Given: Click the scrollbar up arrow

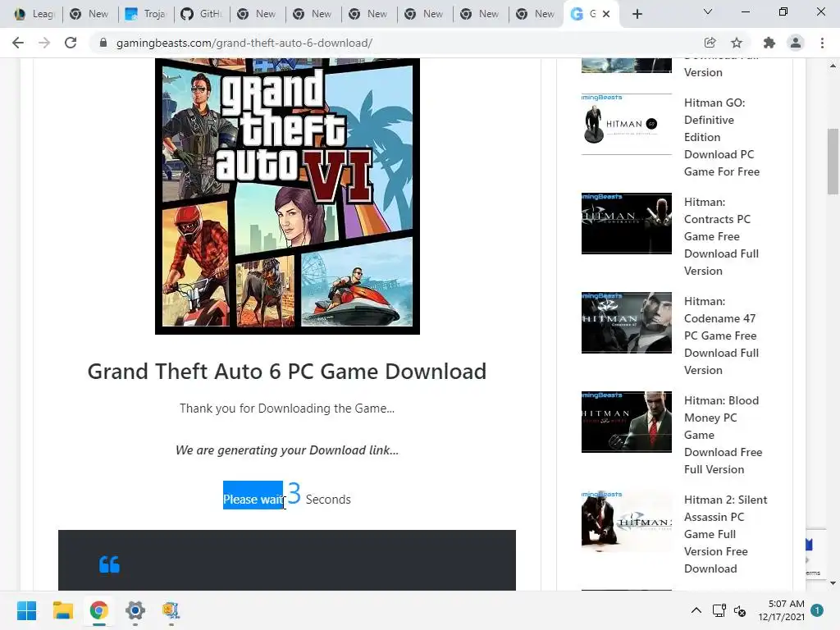Looking at the screenshot, I should tap(833, 66).
